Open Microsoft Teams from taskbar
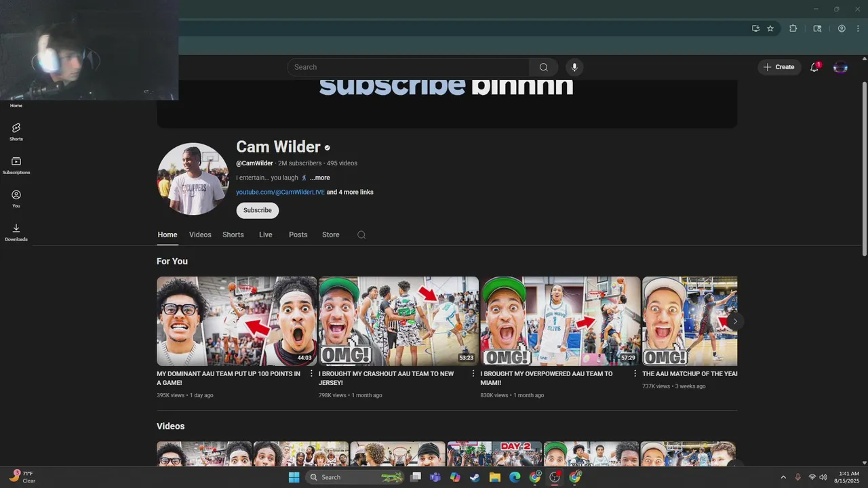 435,477
